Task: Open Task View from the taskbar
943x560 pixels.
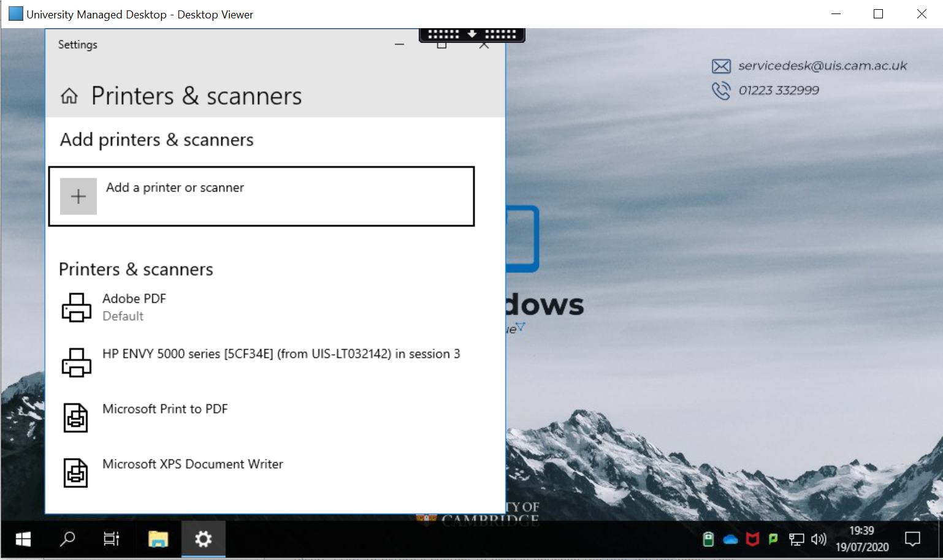Action: click(111, 539)
